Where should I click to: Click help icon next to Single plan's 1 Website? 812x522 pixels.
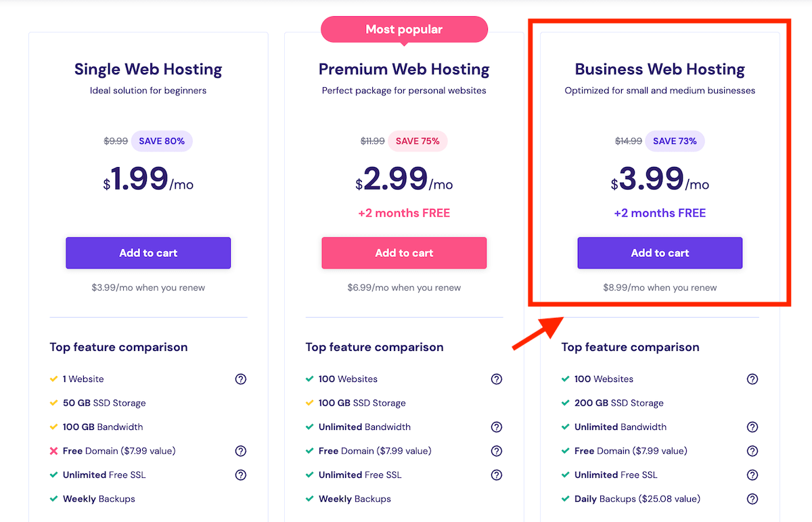pos(240,379)
